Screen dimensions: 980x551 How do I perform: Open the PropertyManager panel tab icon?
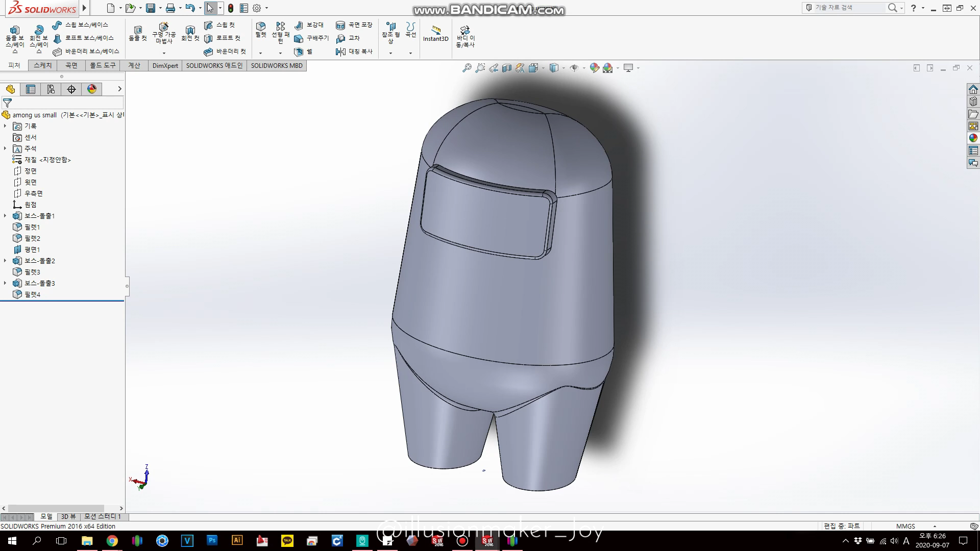coord(31,89)
